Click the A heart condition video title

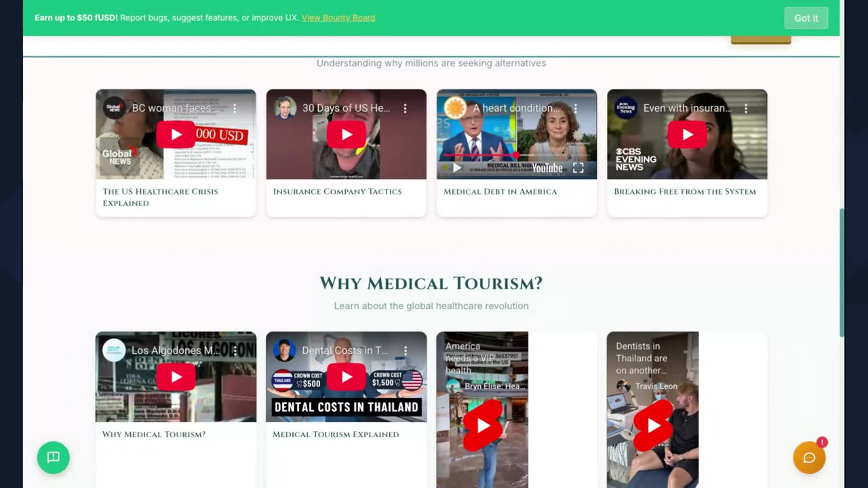pos(517,108)
